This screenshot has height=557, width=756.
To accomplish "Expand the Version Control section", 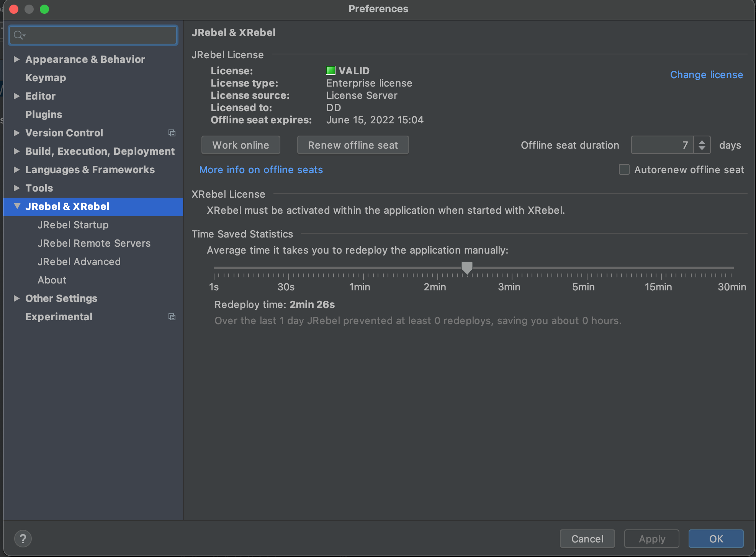I will tap(16, 133).
